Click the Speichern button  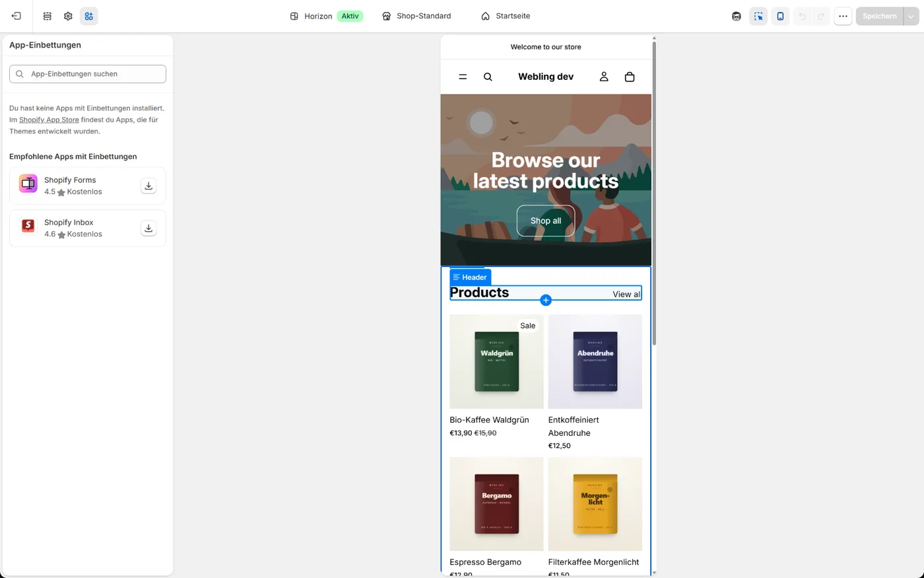click(x=879, y=16)
